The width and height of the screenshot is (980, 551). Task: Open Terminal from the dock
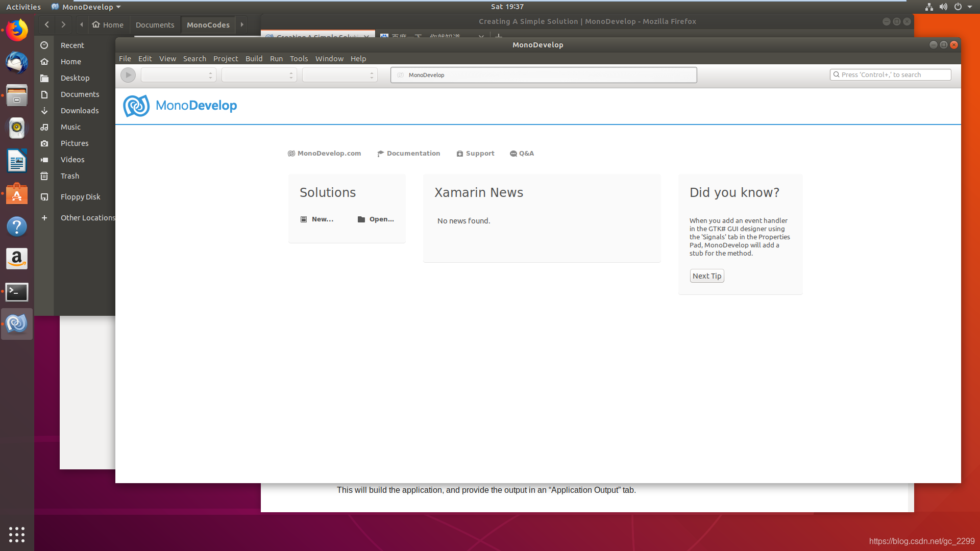point(17,292)
